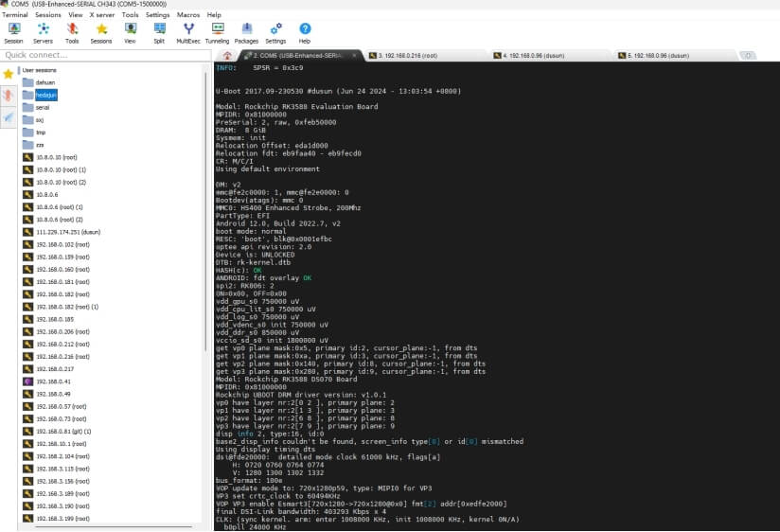Screen dimensions: 780x532
Task: Open the Sessions menu
Action: pos(48,15)
